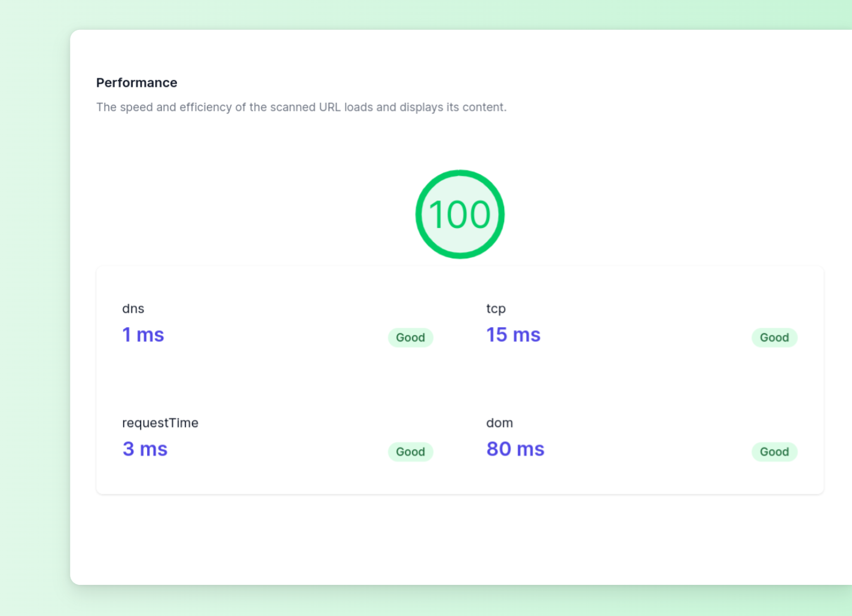
Task: Click the dom metric label
Action: [500, 423]
